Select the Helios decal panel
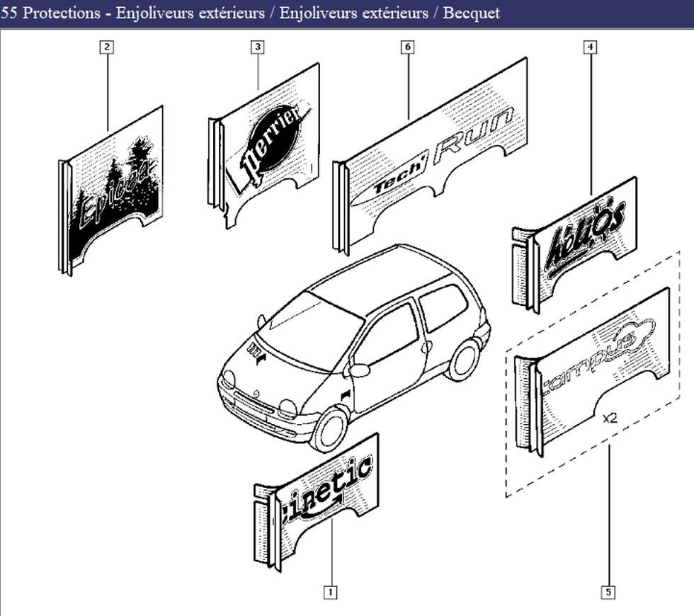The image size is (694, 616). (574, 246)
